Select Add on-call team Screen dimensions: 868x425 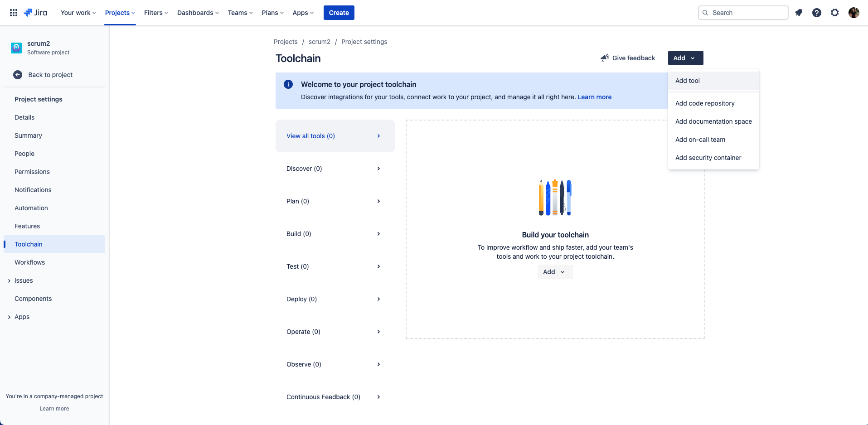tap(713, 140)
